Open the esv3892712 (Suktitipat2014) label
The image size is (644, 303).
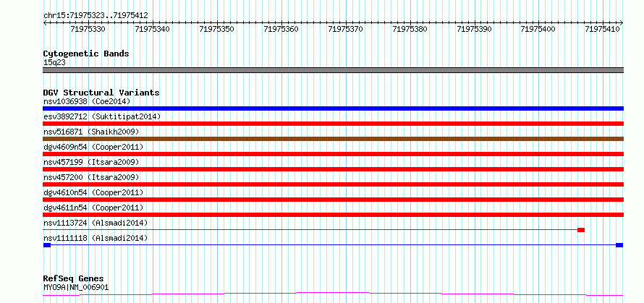pos(102,116)
